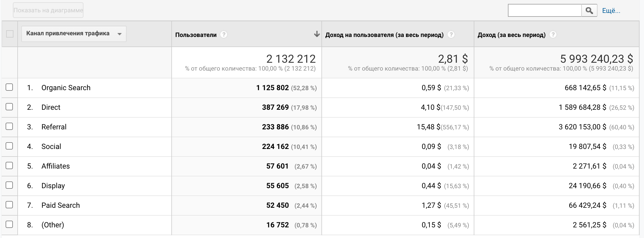Check the Direct row checkbox
Image resolution: width=644 pixels, height=238 pixels.
point(9,107)
